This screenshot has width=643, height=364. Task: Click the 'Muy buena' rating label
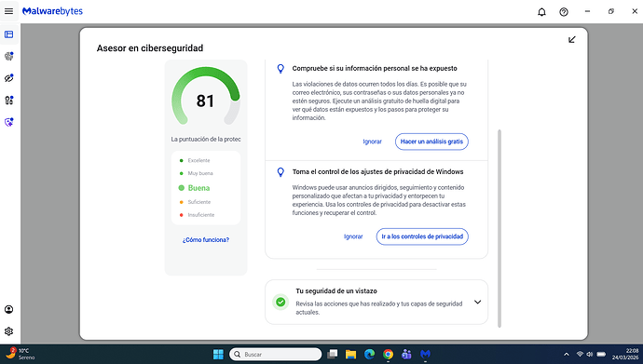tap(200, 173)
